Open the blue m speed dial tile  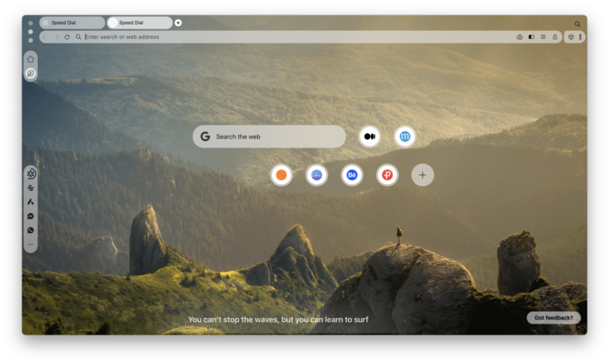[404, 136]
